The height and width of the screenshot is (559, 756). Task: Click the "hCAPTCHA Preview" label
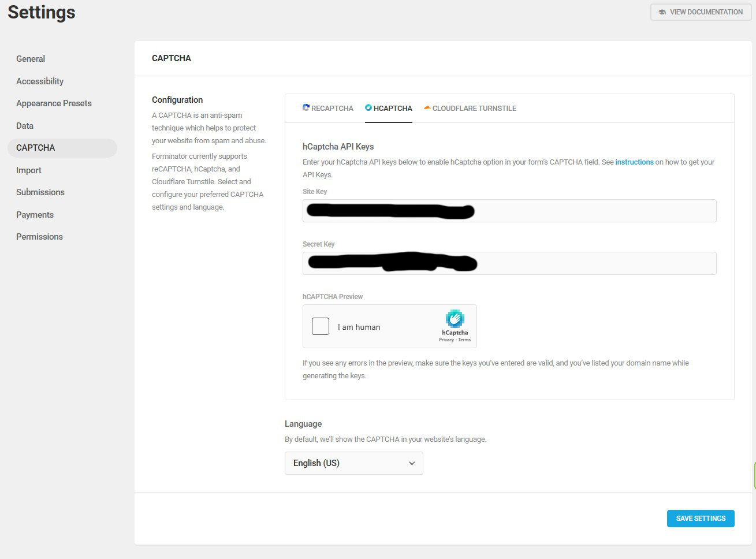tap(333, 297)
